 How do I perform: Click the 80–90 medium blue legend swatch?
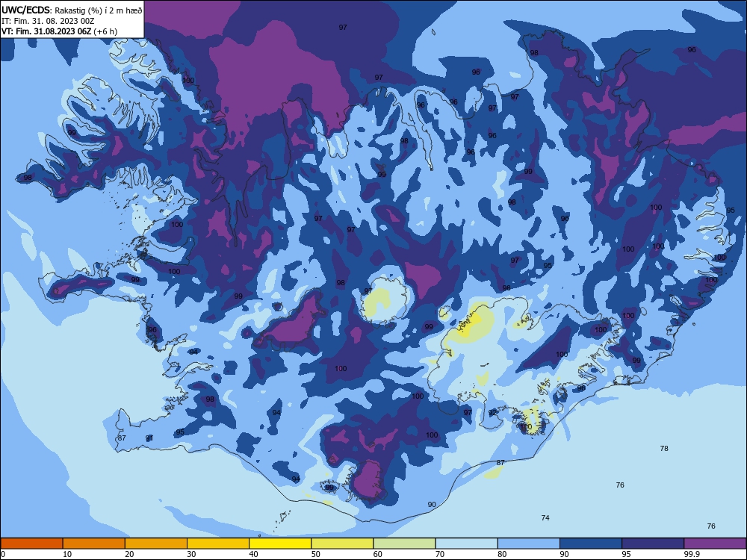(x=529, y=544)
